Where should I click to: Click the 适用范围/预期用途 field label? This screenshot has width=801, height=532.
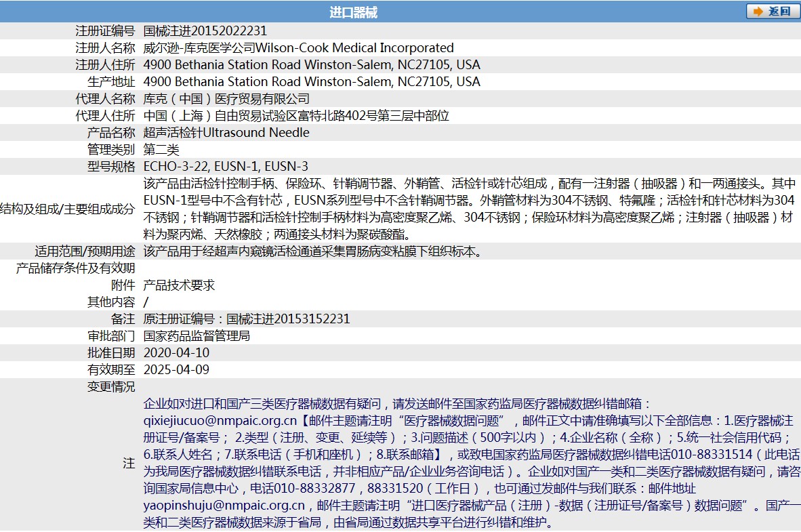click(x=85, y=251)
